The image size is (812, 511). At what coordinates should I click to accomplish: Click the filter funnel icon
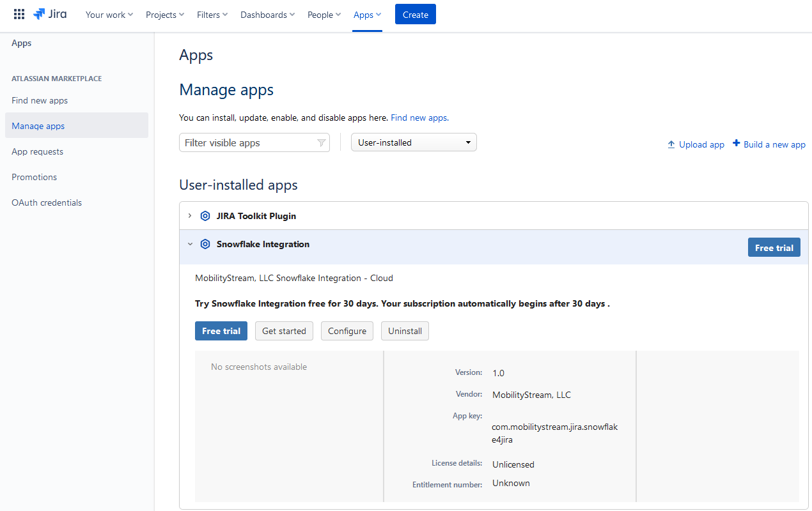coord(322,143)
